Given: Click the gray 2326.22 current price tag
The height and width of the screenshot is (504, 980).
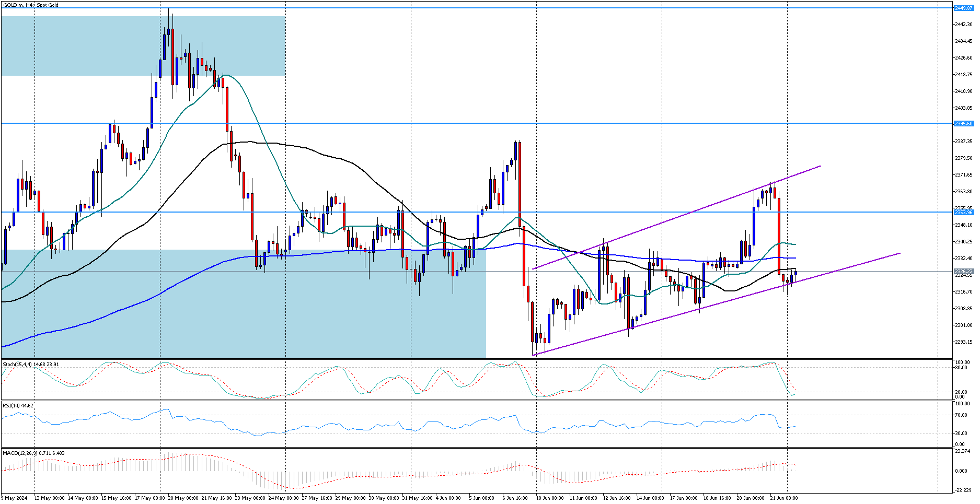Looking at the screenshot, I should point(963,272).
